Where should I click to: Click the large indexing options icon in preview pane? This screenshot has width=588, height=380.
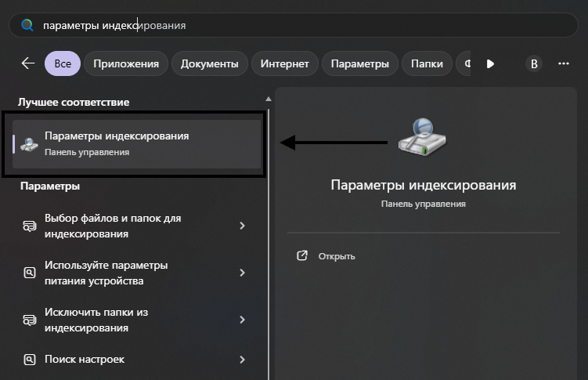pyautogui.click(x=423, y=137)
